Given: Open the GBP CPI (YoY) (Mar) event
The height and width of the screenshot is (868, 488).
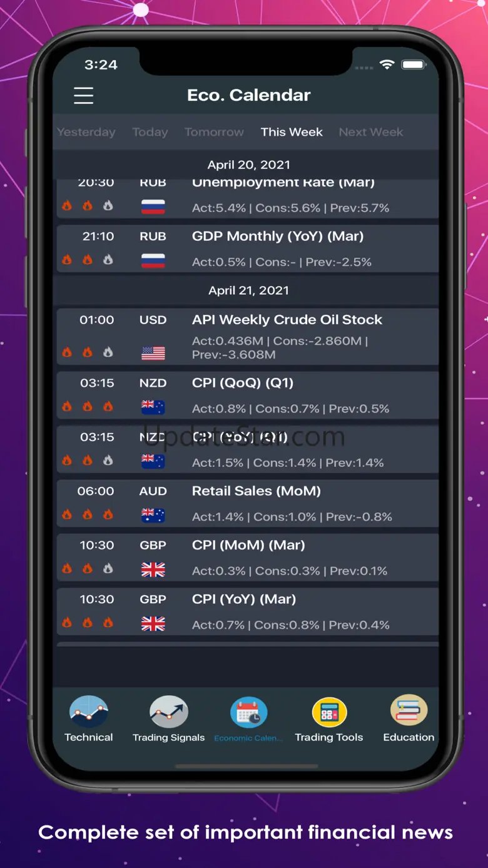Looking at the screenshot, I should click(x=244, y=600).
